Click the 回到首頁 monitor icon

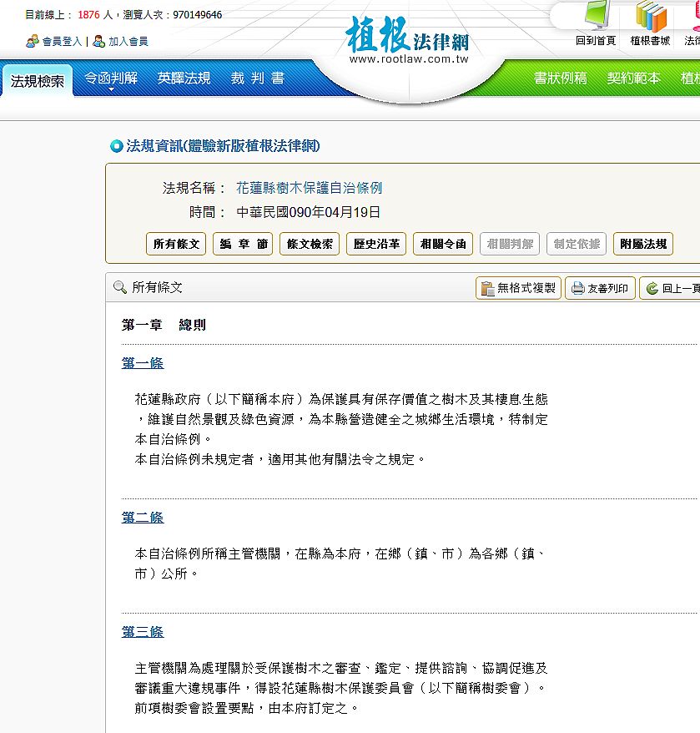point(596,17)
